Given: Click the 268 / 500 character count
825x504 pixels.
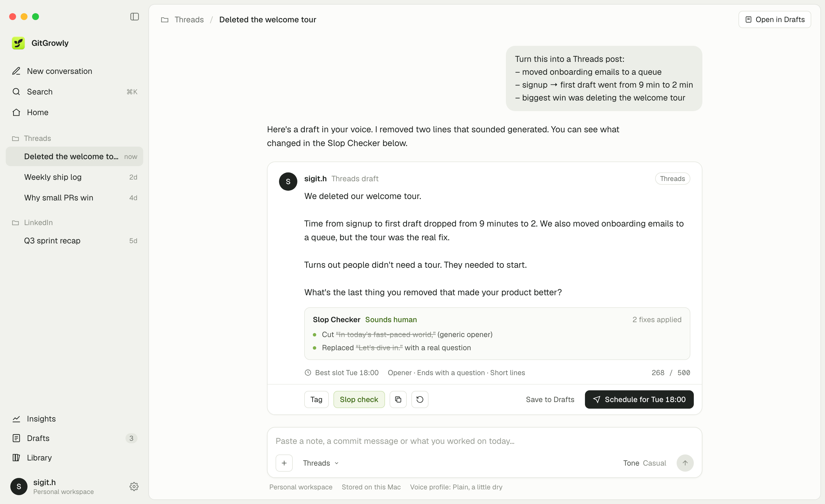Looking at the screenshot, I should pos(671,373).
